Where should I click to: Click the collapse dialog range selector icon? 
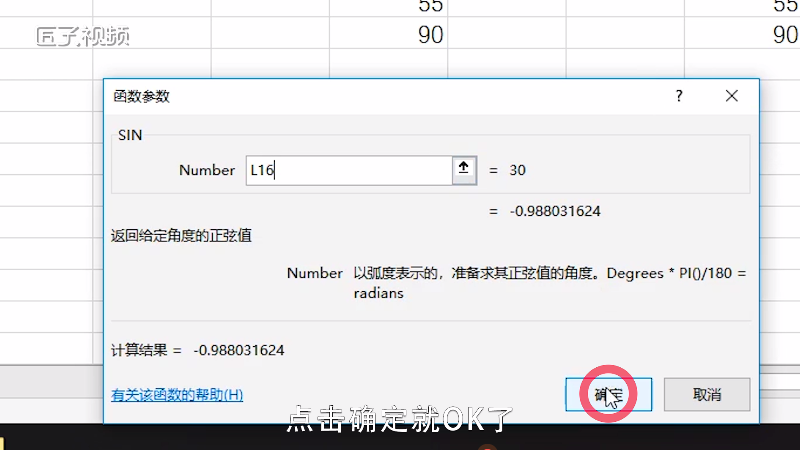coord(464,170)
